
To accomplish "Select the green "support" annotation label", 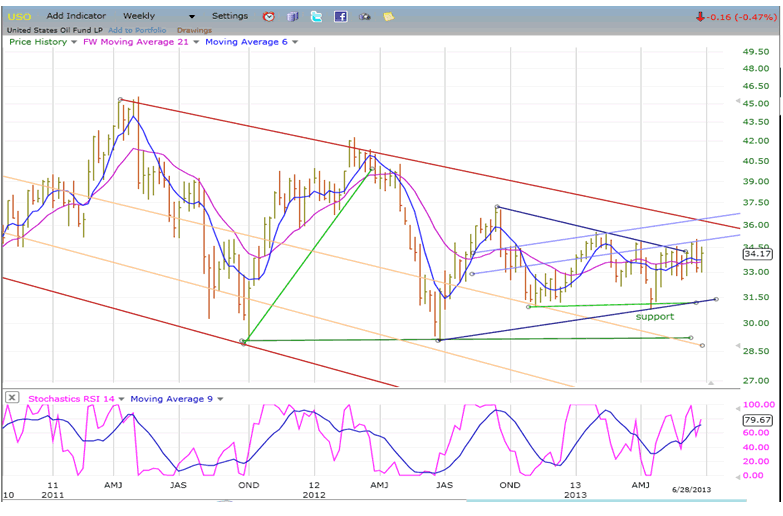I will click(655, 316).
